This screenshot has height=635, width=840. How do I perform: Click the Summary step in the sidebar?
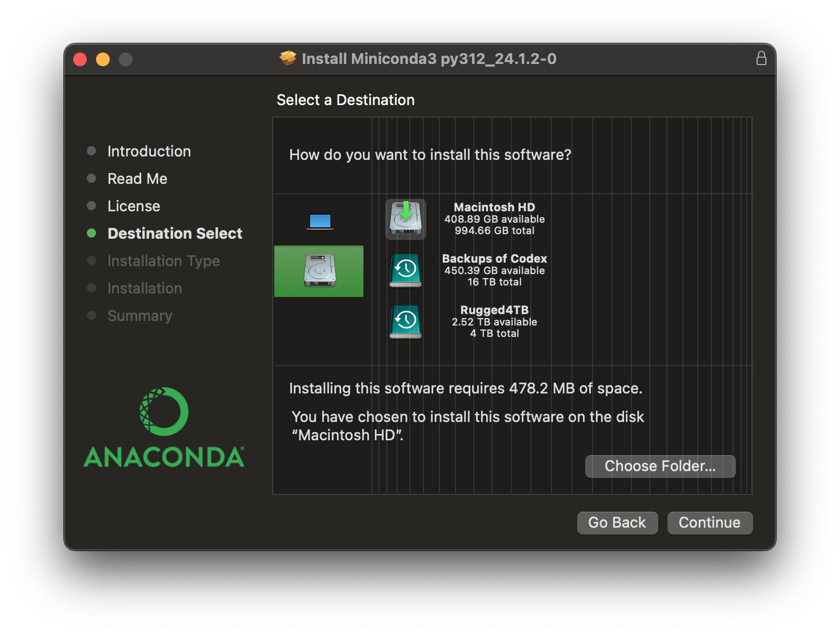(139, 316)
